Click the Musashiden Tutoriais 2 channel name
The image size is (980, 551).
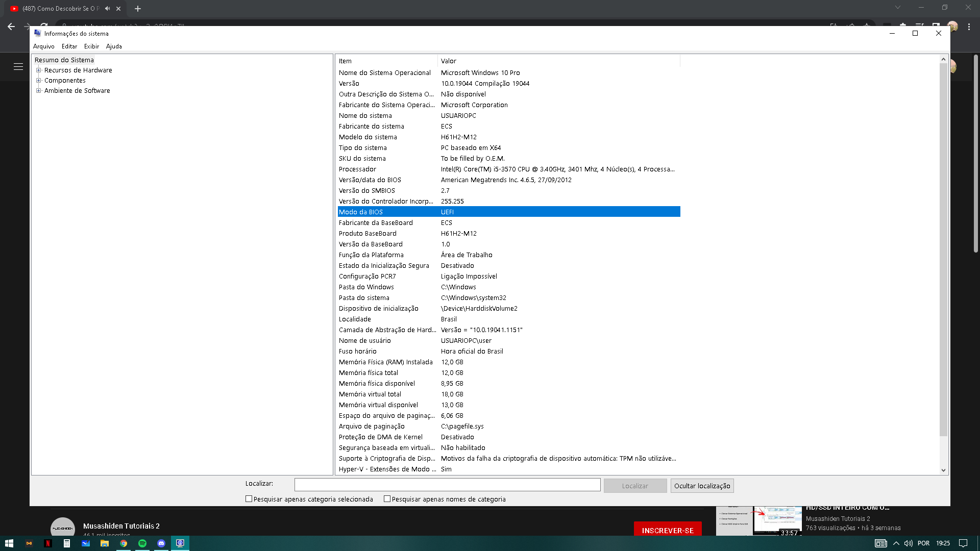point(121,526)
